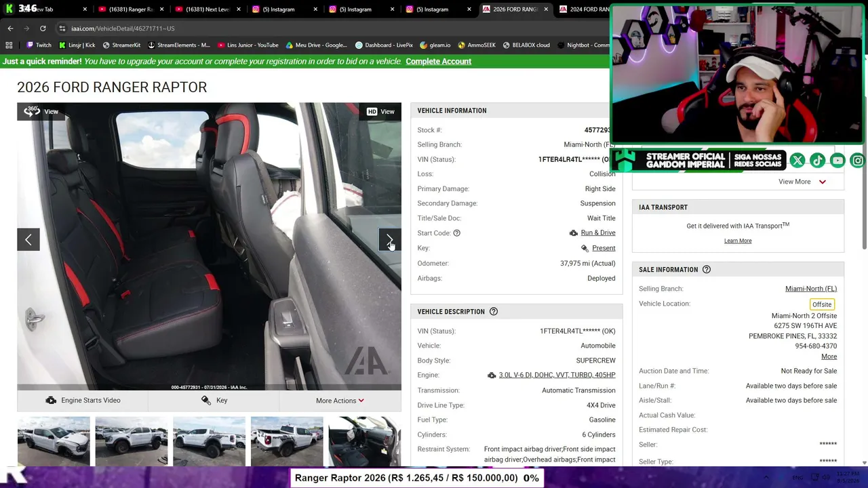This screenshot has width=868, height=488.
Task: Open the Sale Information help icon
Action: [x=707, y=270]
